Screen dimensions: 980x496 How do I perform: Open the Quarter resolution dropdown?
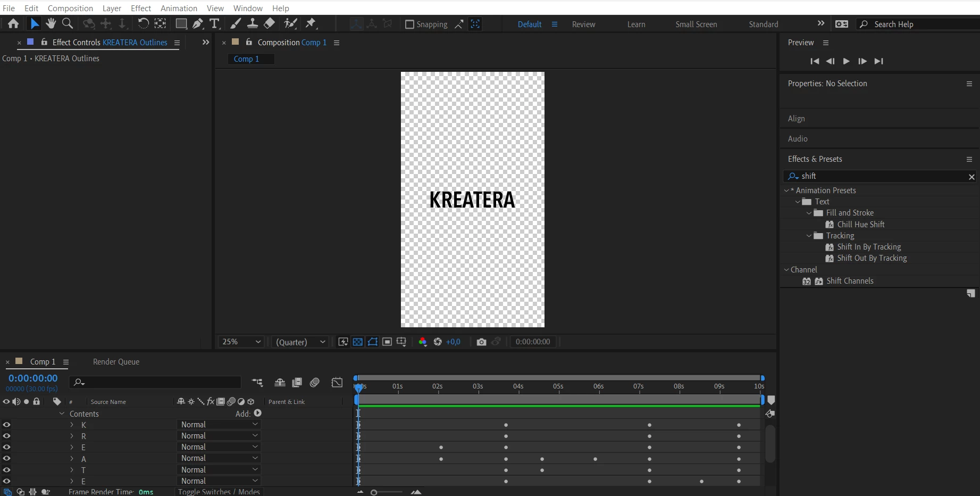pyautogui.click(x=300, y=342)
